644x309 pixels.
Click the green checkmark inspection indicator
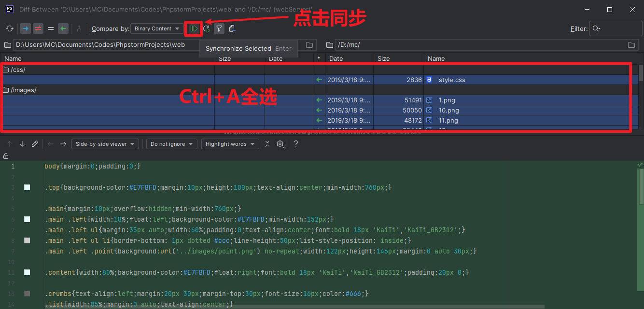[x=640, y=165]
